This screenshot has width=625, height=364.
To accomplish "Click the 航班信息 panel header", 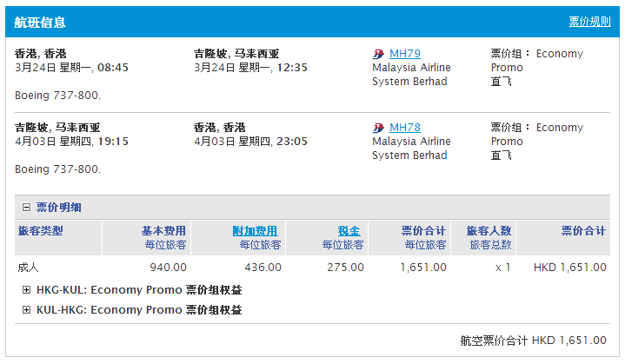I will [40, 23].
